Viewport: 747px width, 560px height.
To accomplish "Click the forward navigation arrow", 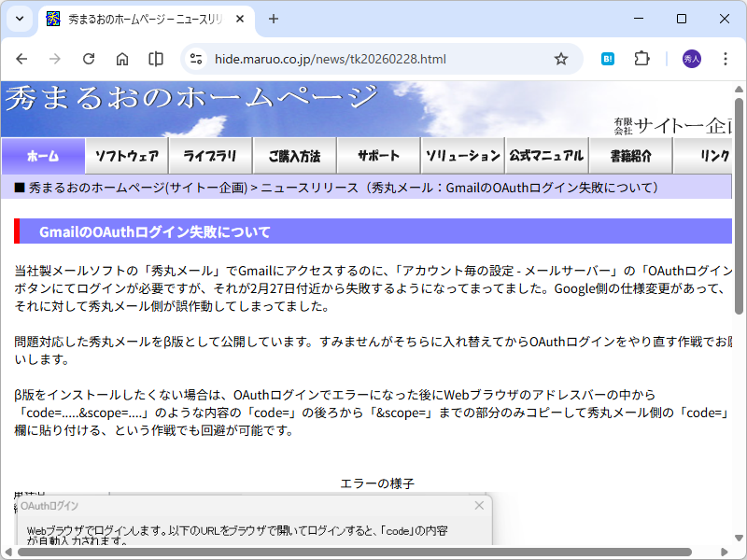I will click(x=55, y=58).
